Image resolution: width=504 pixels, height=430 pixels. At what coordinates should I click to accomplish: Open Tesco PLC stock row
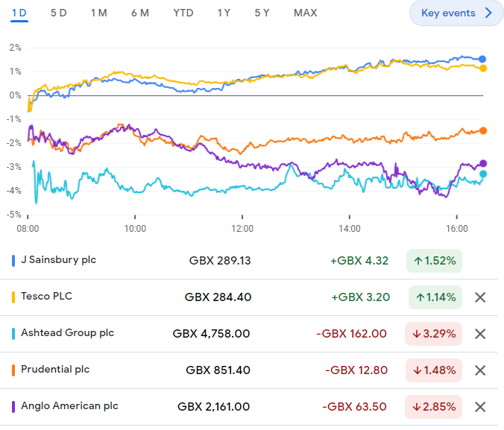coord(249,297)
